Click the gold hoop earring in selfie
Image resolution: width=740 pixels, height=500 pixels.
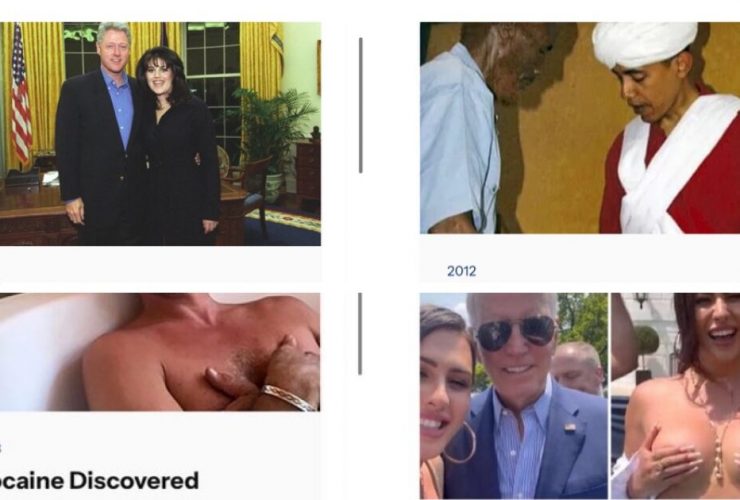coord(459,442)
